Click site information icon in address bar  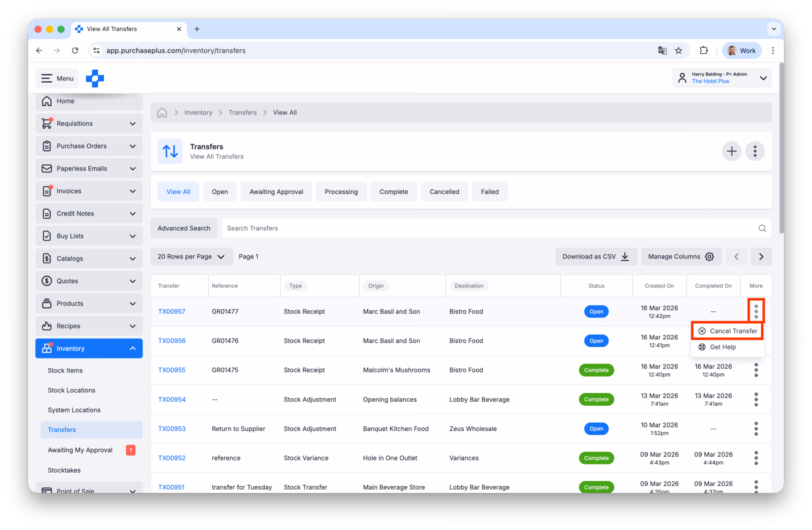pyautogui.click(x=97, y=50)
